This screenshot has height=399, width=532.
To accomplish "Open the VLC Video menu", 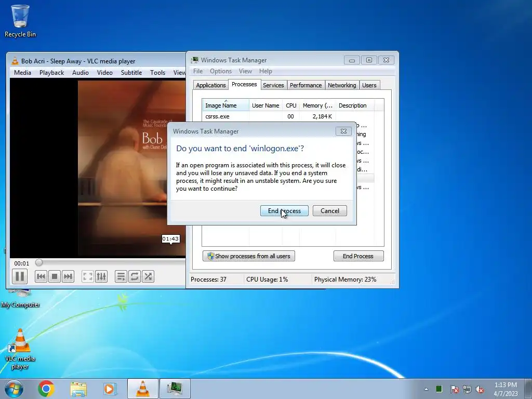I will [x=105, y=73].
